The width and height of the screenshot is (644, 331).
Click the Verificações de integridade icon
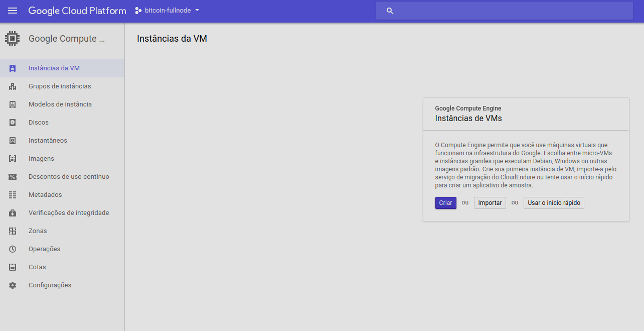coord(13,213)
